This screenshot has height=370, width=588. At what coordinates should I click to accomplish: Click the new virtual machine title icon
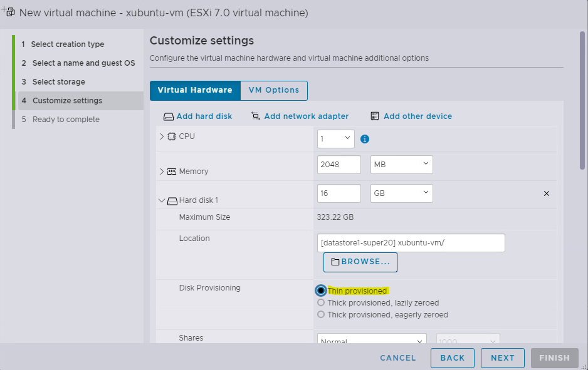pos(9,12)
